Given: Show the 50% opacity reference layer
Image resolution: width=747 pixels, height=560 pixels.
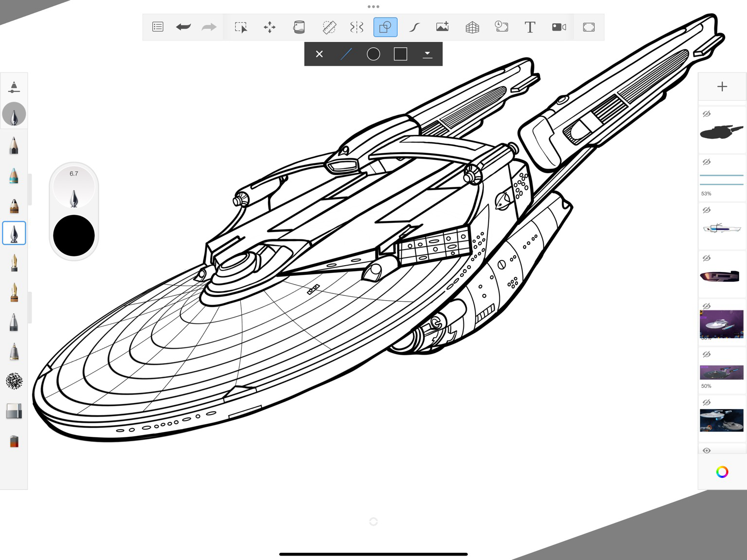Looking at the screenshot, I should coord(707,354).
